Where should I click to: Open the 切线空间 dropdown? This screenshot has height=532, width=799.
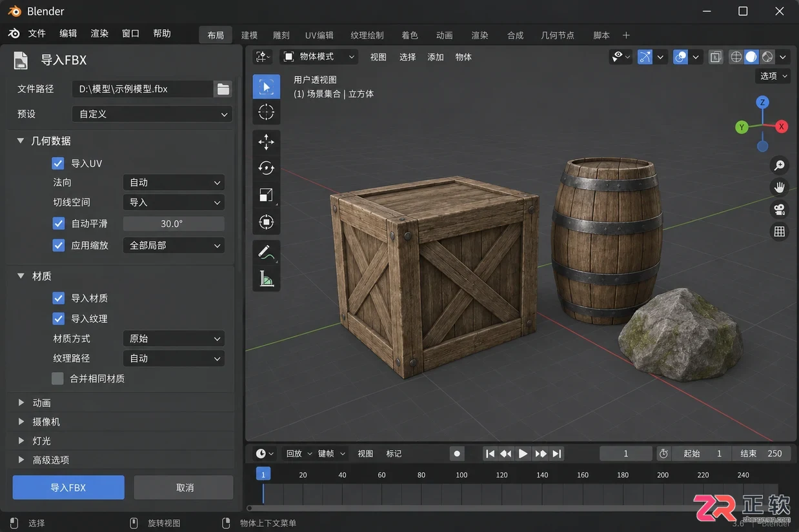coord(174,202)
